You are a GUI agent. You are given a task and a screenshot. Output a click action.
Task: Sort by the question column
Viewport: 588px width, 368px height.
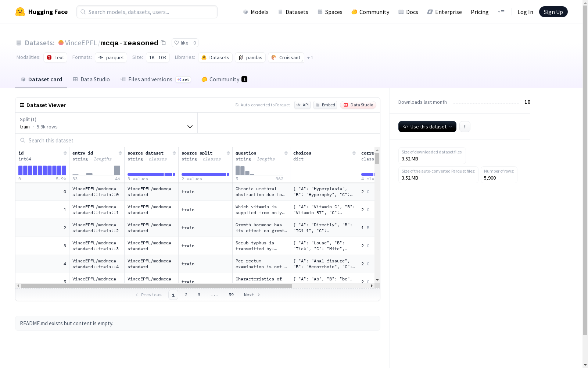(286, 153)
